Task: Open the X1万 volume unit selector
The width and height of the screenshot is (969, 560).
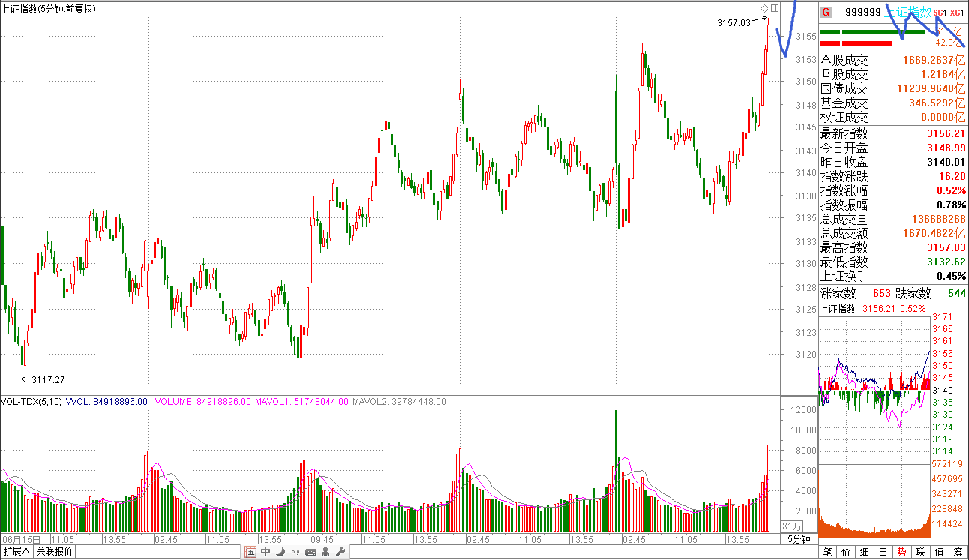Action: pyautogui.click(x=792, y=526)
